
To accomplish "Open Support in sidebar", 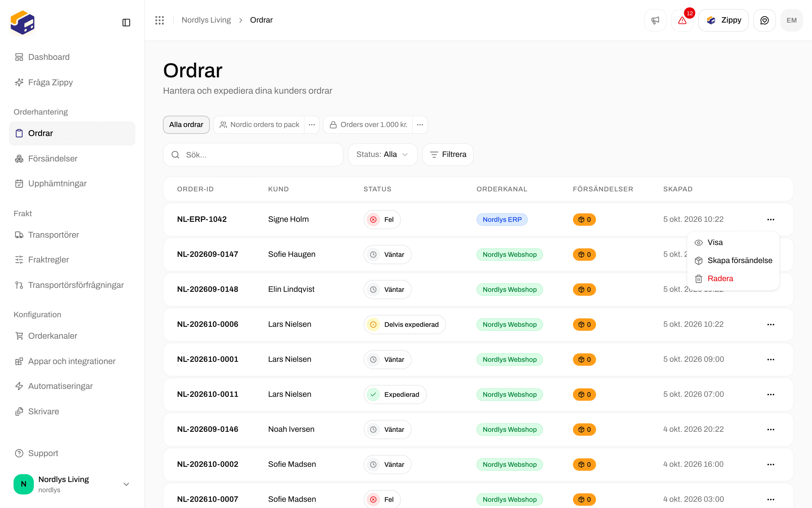I will pos(72,453).
